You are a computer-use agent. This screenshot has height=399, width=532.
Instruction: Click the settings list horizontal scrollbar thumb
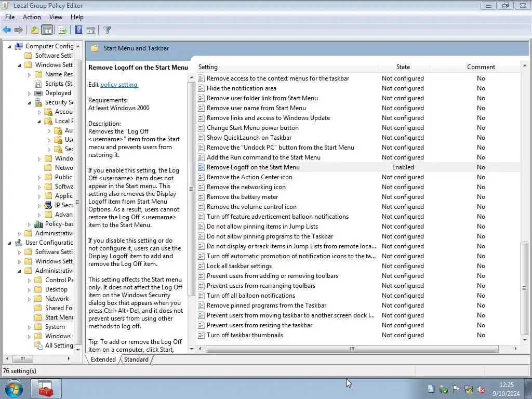(352, 349)
